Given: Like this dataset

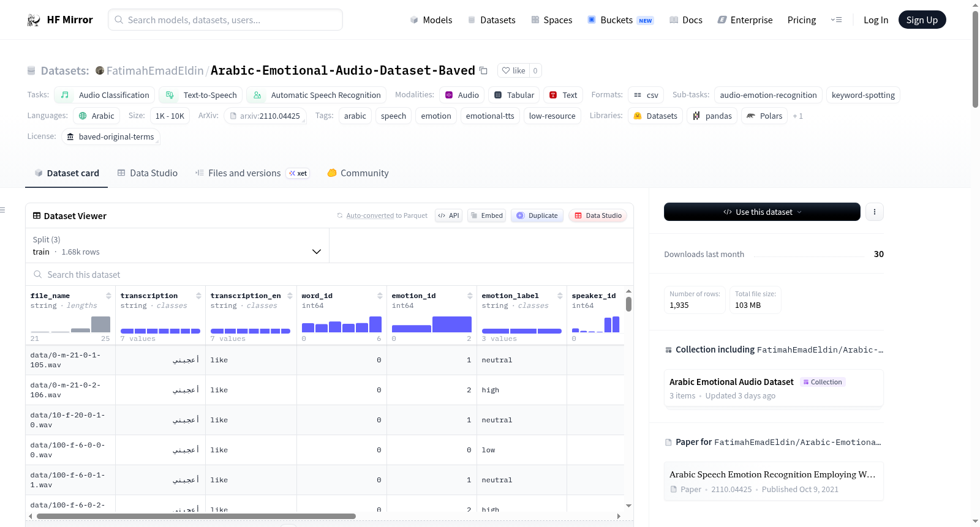Looking at the screenshot, I should pos(513,70).
